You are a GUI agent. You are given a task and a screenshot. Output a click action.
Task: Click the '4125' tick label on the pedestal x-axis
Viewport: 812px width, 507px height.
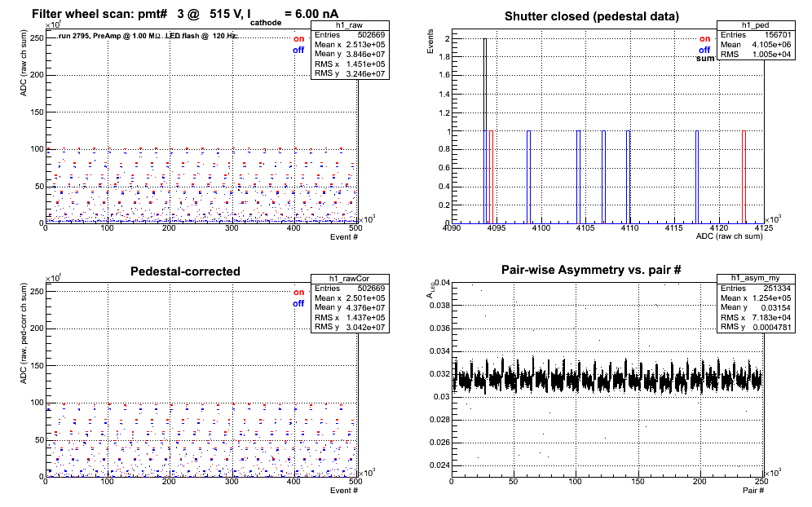(763, 228)
